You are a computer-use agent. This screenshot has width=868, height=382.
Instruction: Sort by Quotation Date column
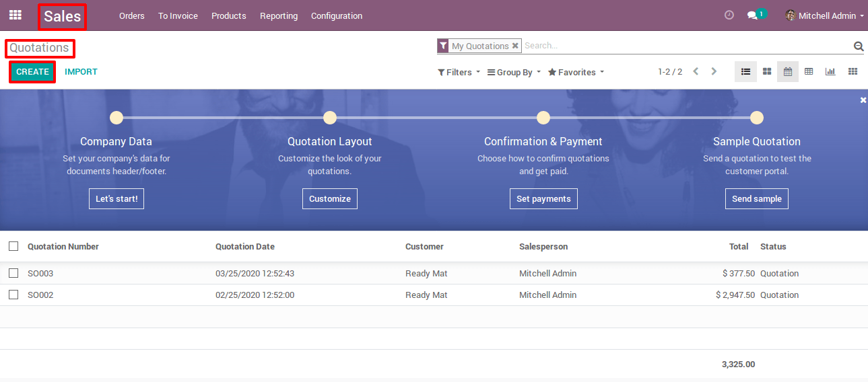coord(245,246)
